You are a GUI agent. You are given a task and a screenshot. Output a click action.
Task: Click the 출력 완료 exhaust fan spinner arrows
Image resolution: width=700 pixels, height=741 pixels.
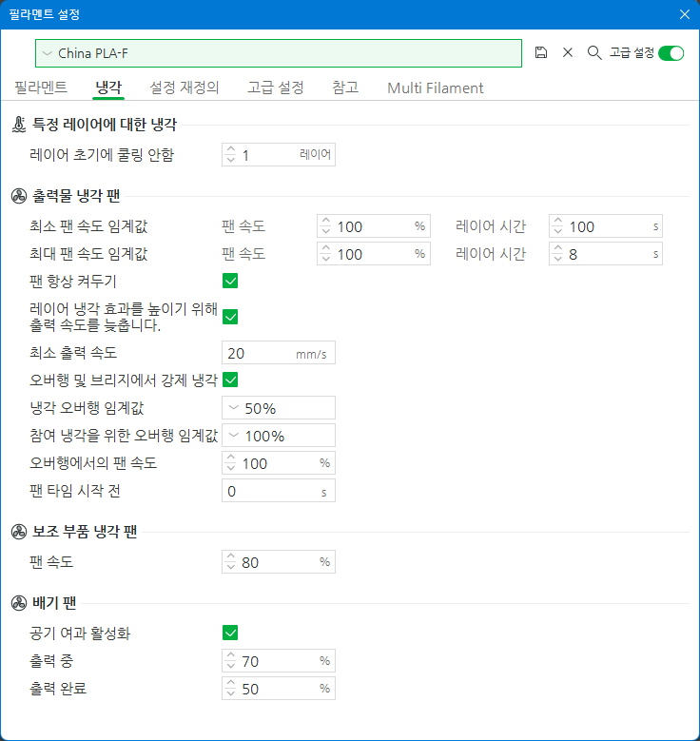pyautogui.click(x=231, y=688)
